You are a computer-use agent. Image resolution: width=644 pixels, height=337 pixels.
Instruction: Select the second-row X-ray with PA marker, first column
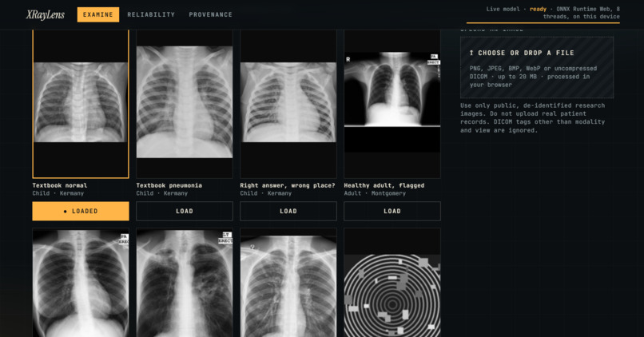(x=81, y=283)
